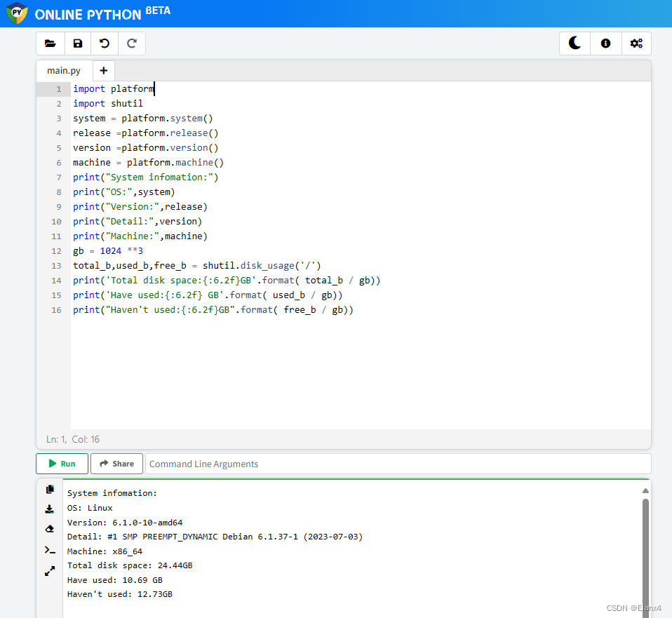This screenshot has height=618, width=672.
Task: Switch to the main.py tab
Action: point(64,71)
